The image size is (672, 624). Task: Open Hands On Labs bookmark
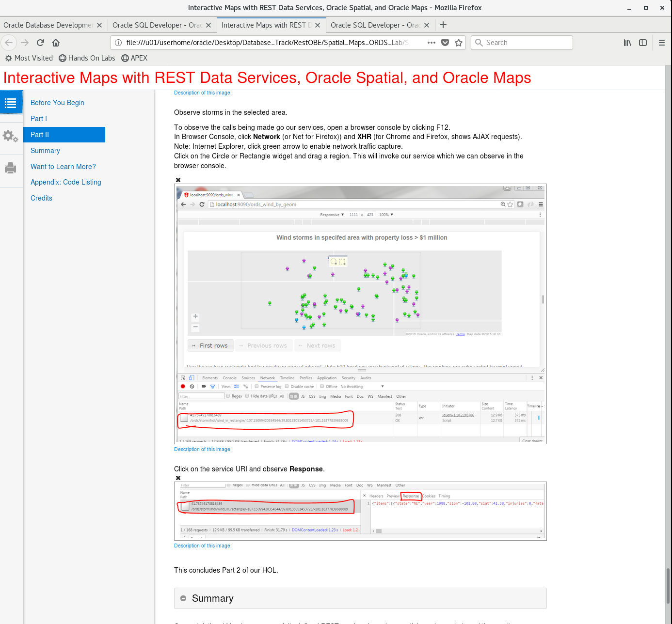87,58
